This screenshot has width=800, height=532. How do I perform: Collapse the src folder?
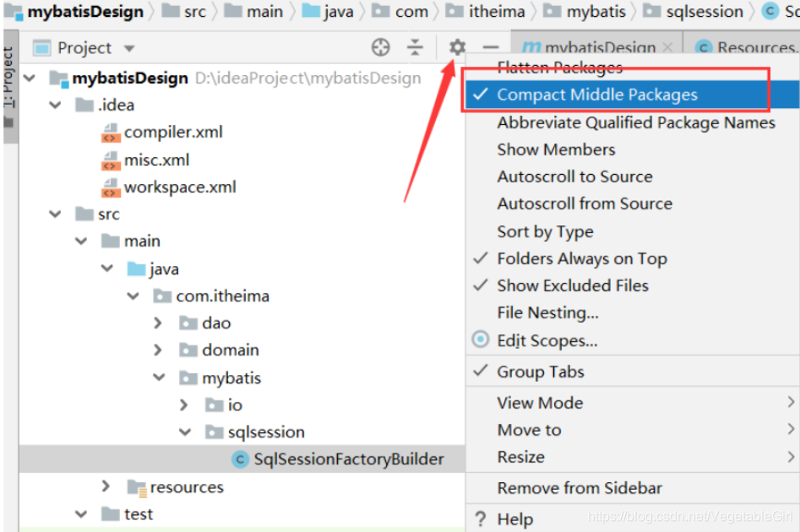click(55, 214)
